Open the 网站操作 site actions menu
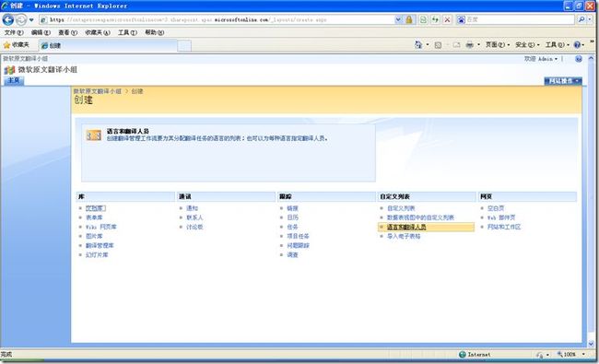The width and height of the screenshot is (599, 364). point(563,81)
